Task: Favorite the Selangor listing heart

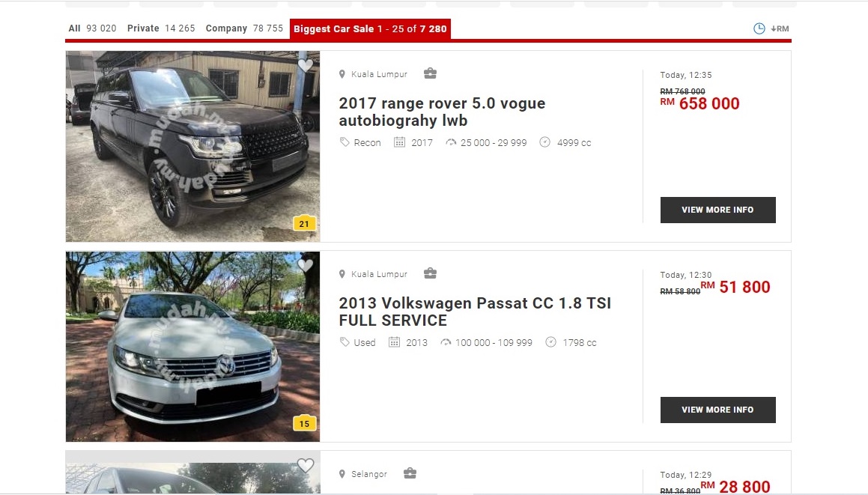Action: click(x=306, y=465)
